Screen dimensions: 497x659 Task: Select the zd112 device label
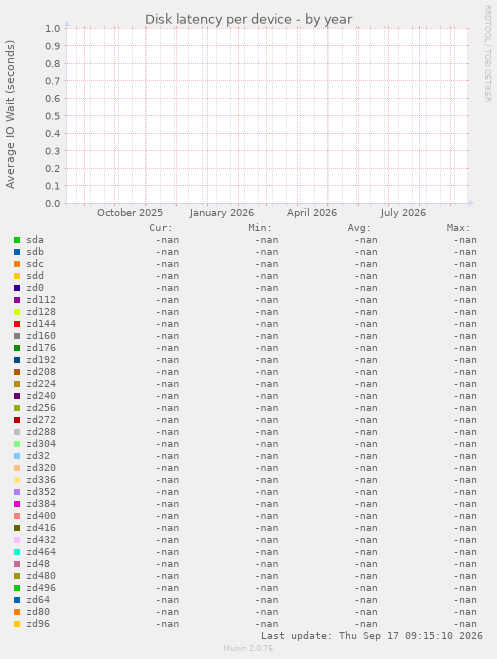[x=41, y=300]
